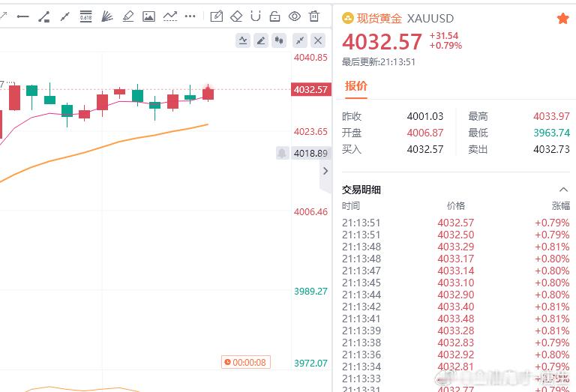Viewport: 576px width, 392px height.
Task: Click the 时间 column header
Action: coord(351,205)
